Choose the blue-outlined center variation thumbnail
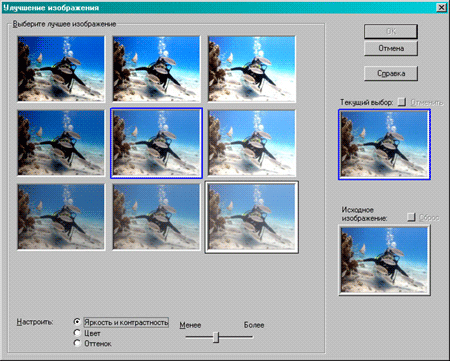Image resolution: width=450 pixels, height=361 pixels. tap(156, 143)
